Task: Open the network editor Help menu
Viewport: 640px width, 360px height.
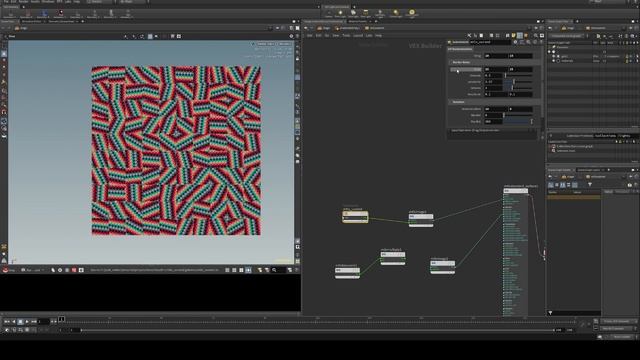Action: click(x=378, y=36)
